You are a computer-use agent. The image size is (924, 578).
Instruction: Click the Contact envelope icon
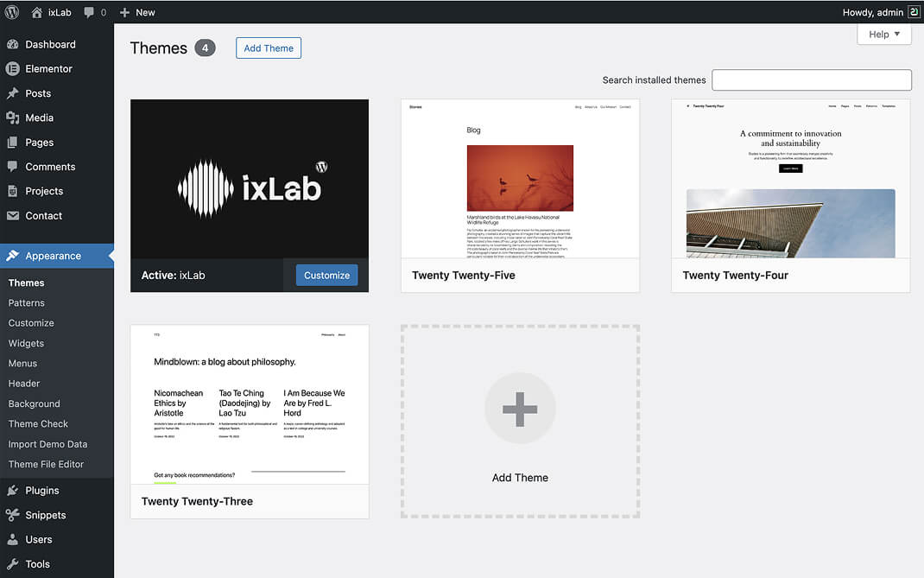coord(13,216)
